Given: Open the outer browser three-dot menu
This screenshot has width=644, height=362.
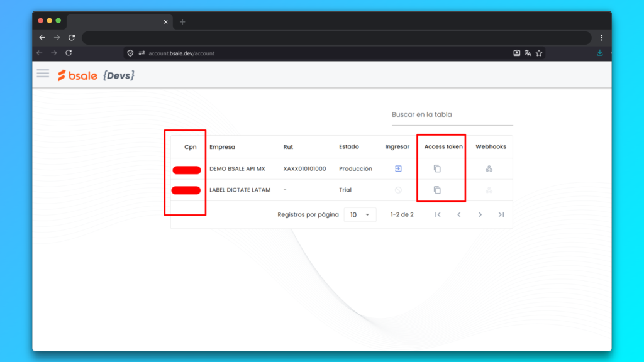Looking at the screenshot, I should tap(602, 38).
